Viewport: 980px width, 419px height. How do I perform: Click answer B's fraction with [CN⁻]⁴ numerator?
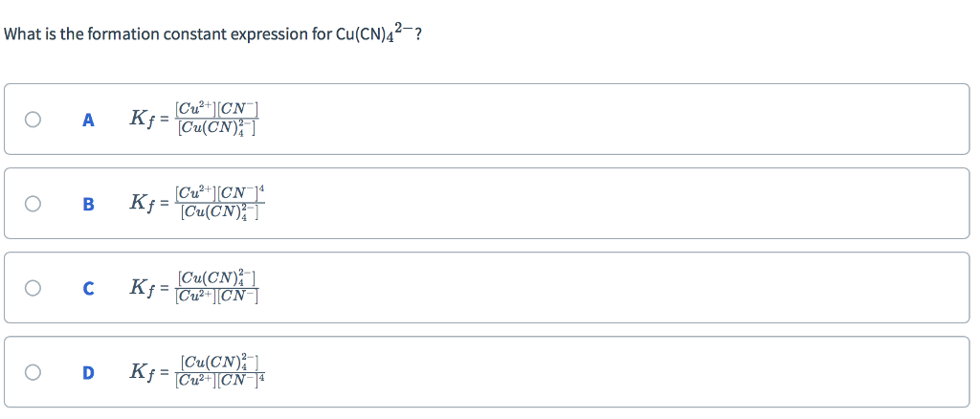point(220,204)
